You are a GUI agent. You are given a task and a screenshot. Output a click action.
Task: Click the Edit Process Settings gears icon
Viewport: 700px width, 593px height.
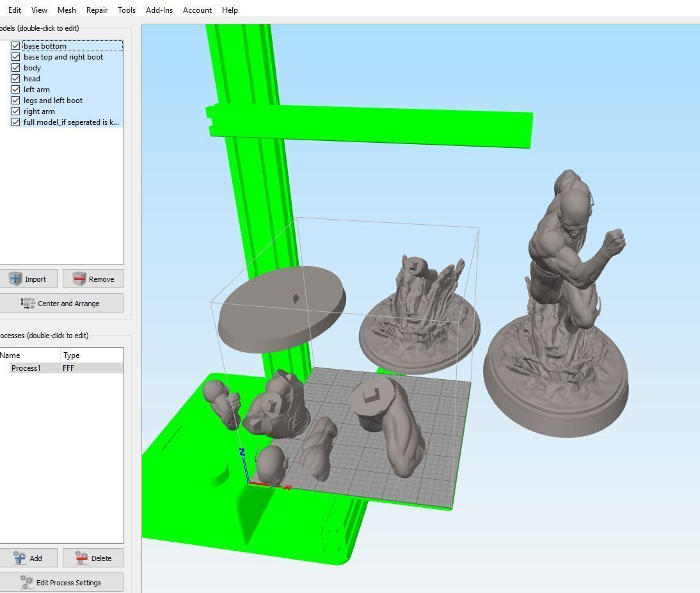point(27,582)
